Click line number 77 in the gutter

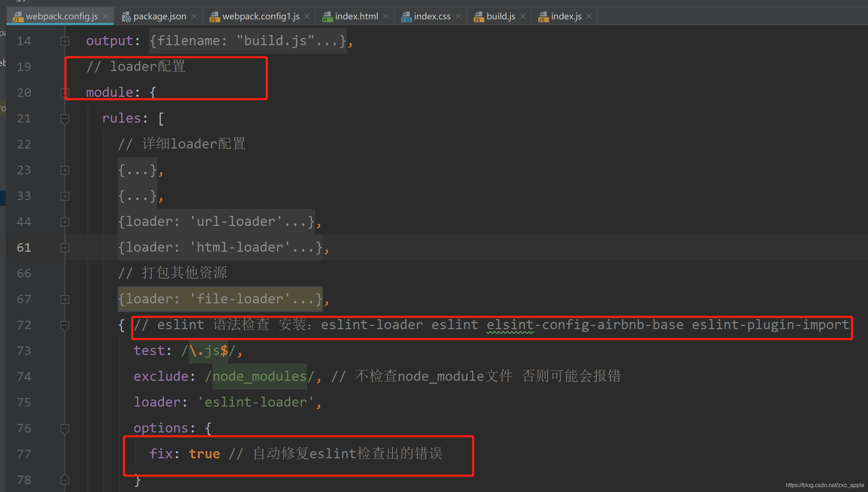point(24,454)
